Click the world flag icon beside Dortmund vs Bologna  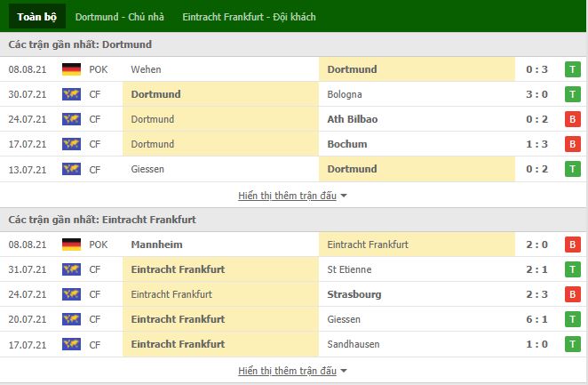click(71, 94)
